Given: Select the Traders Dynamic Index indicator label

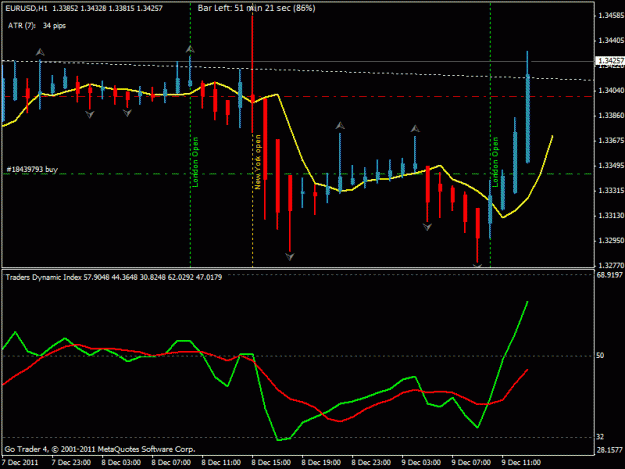Looking at the screenshot, I should (x=114, y=277).
